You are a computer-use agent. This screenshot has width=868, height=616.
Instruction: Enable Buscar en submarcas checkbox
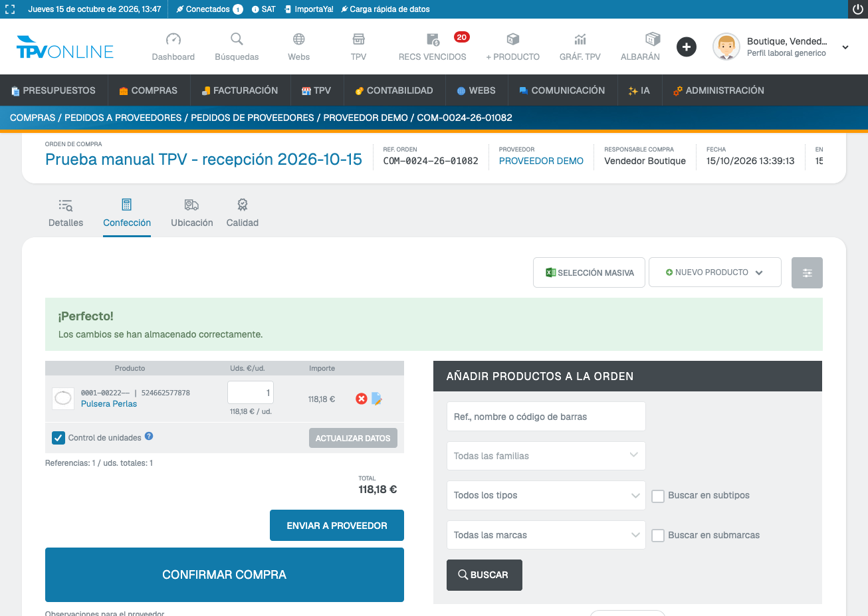pos(658,536)
